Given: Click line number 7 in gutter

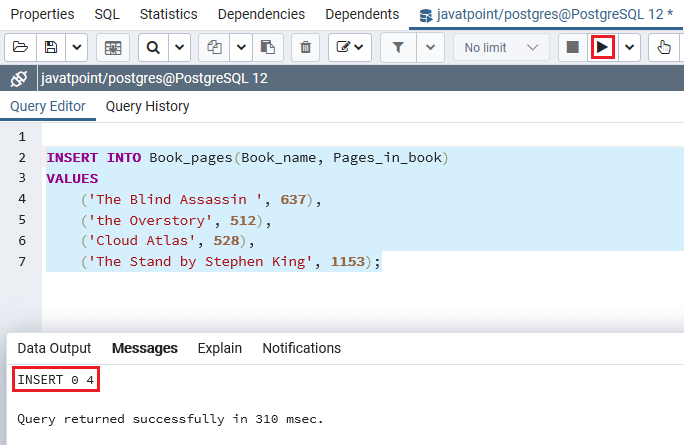Looking at the screenshot, I should pyautogui.click(x=22, y=262).
